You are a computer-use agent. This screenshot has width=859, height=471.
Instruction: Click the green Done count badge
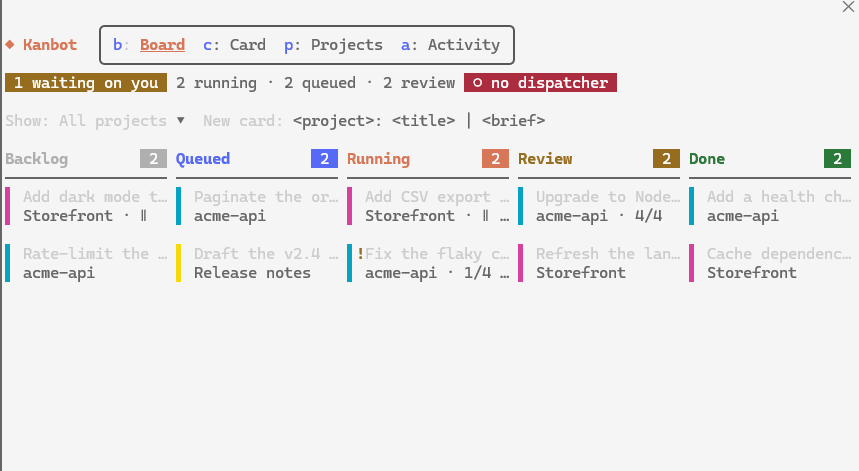[x=837, y=159]
